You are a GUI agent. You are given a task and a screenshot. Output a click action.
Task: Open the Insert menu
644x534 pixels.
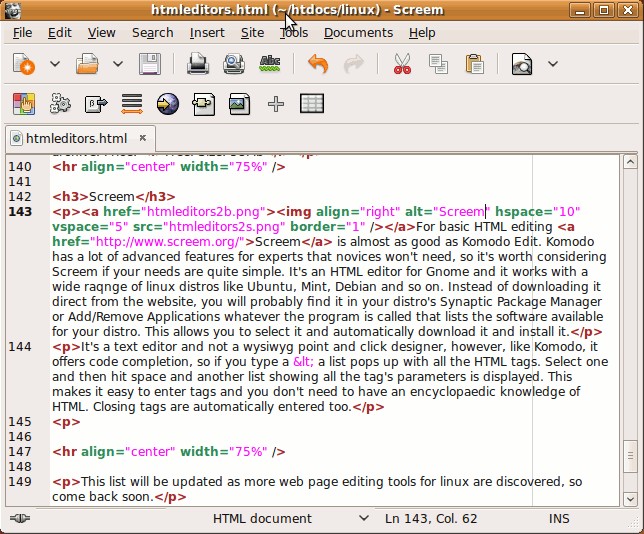pos(207,32)
